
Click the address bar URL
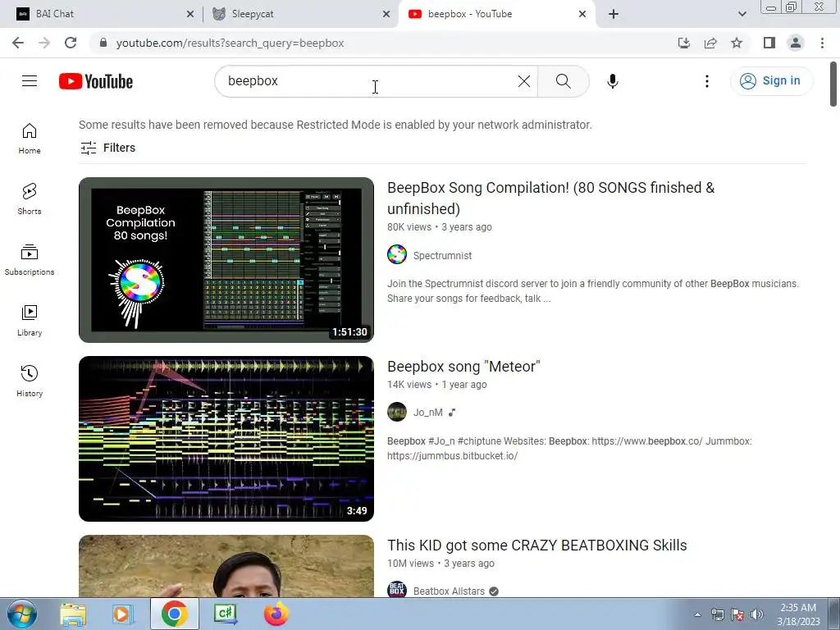[x=230, y=43]
